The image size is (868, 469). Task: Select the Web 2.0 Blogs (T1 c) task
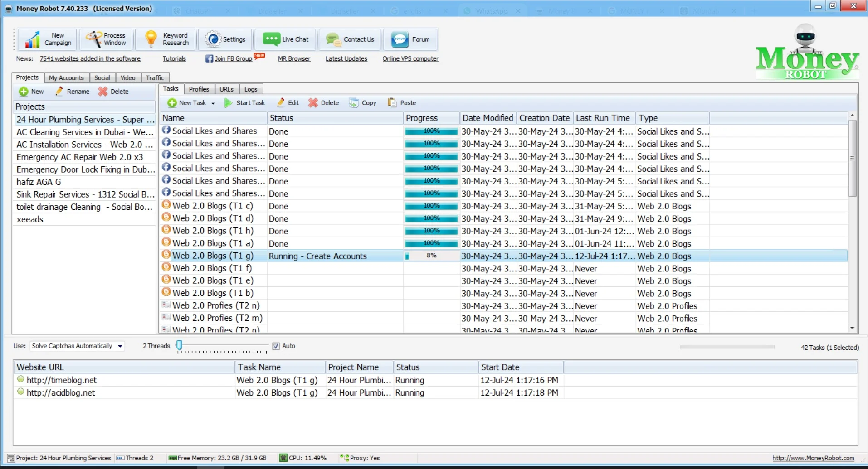(503, 206)
